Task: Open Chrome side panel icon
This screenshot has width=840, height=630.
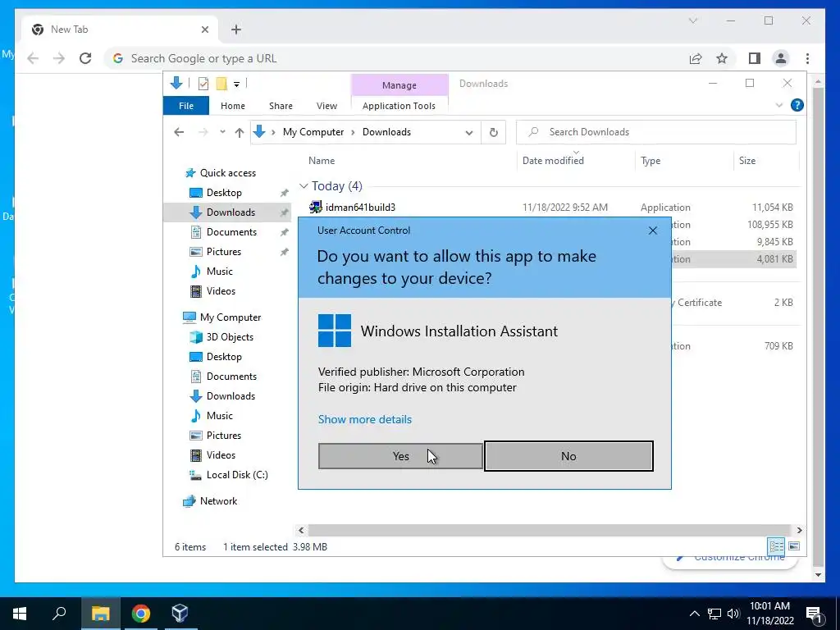Action: 755,58
